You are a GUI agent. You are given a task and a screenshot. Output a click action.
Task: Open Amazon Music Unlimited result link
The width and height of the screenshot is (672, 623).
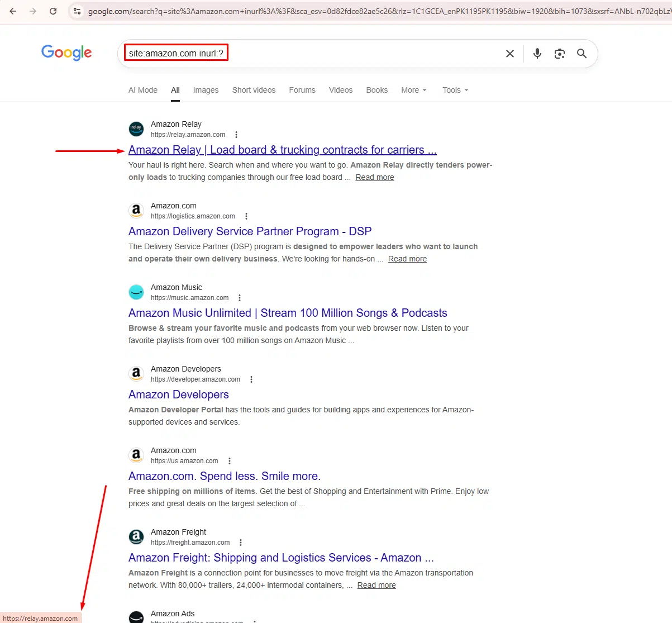pyautogui.click(x=288, y=313)
